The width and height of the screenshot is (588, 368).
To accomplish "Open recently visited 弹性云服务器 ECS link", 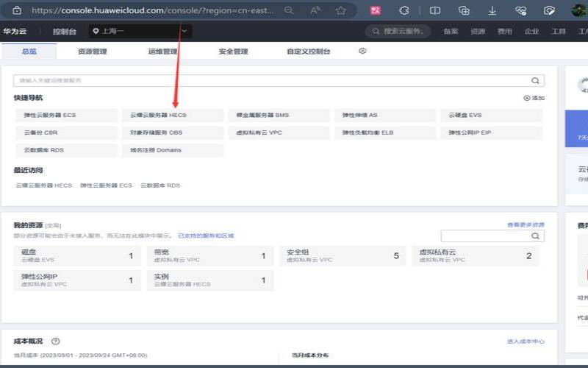I will [106, 185].
